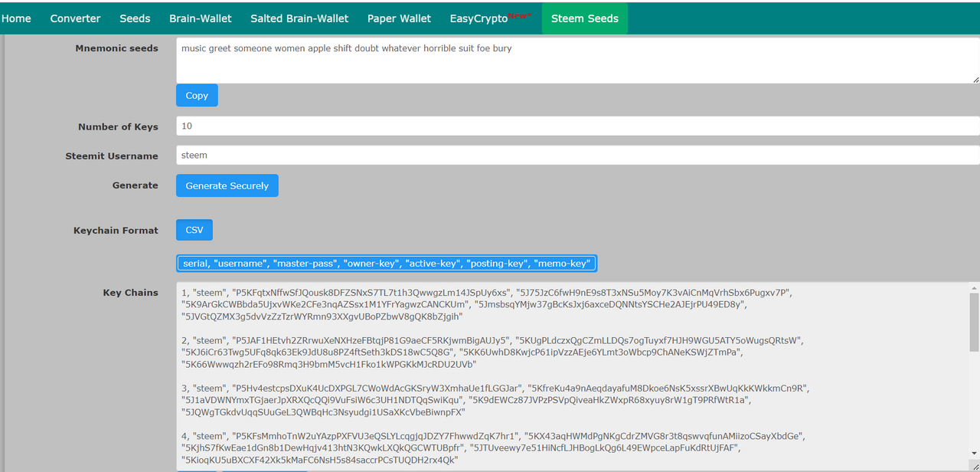The height and width of the screenshot is (472, 980).
Task: Click the Mnemonic seeds label
Action: pyautogui.click(x=117, y=48)
